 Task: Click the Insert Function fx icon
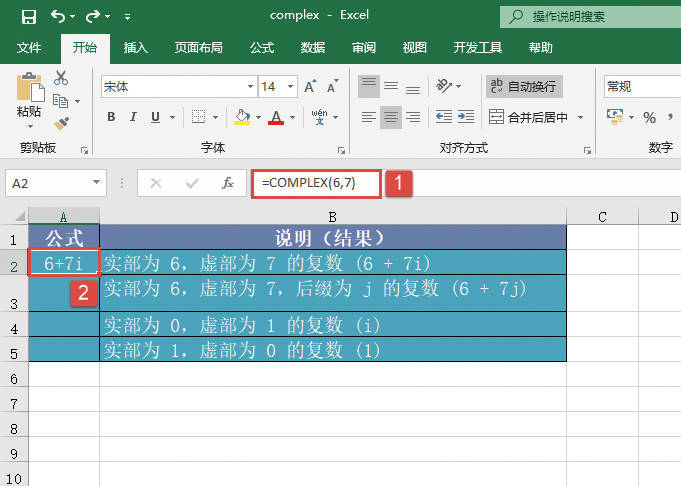(x=228, y=183)
